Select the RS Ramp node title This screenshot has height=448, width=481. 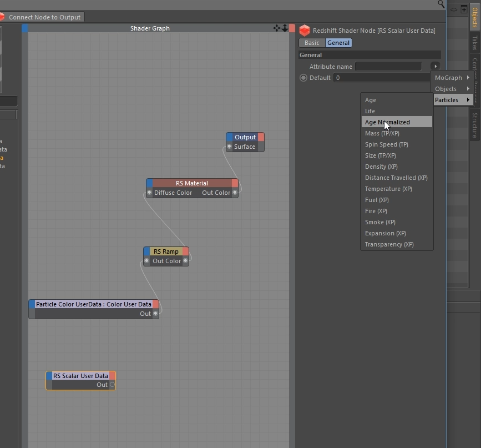pyautogui.click(x=166, y=251)
